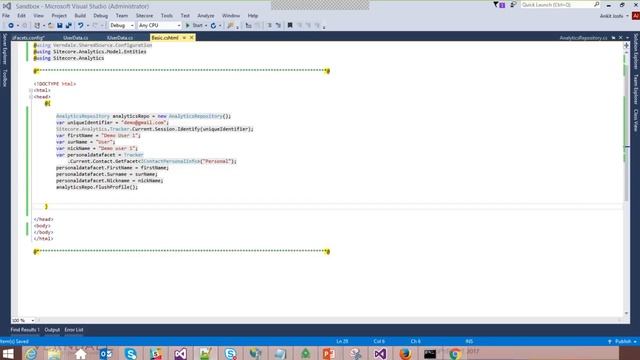Viewport: 640px width, 360px height.
Task: Click the browser Refresh icon in toolbar
Action: pyautogui.click(x=213, y=25)
